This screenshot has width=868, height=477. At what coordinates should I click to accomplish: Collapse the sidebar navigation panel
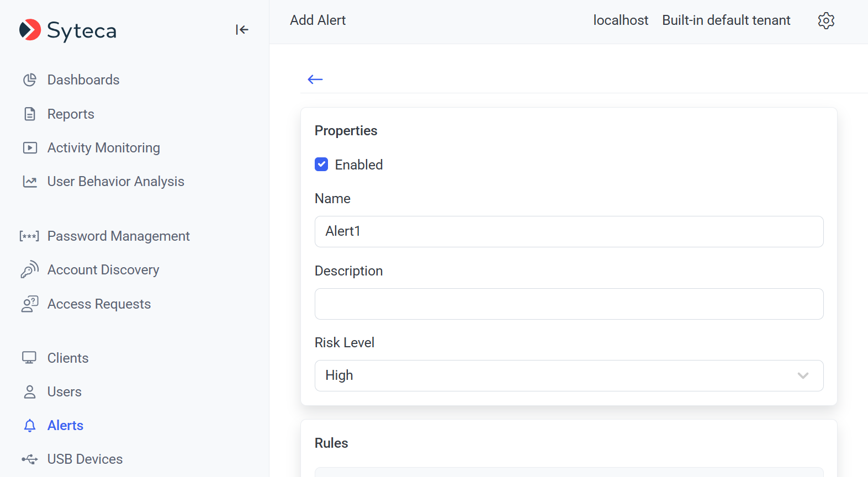click(242, 30)
